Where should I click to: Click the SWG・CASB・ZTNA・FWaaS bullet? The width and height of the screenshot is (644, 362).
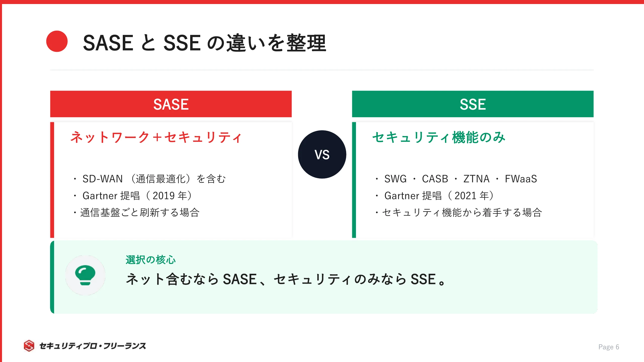tap(456, 179)
